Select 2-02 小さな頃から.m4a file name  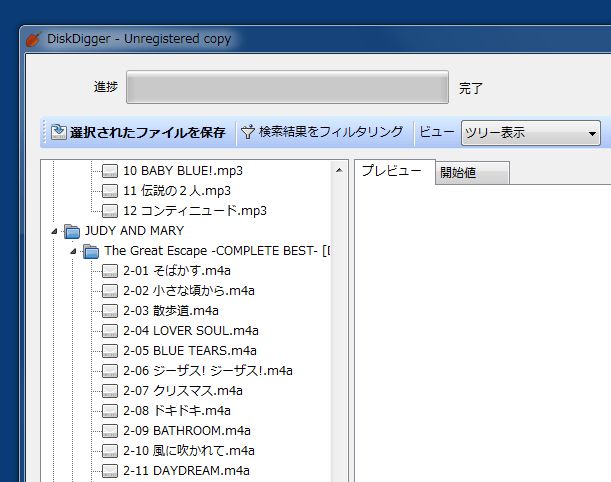click(x=189, y=291)
